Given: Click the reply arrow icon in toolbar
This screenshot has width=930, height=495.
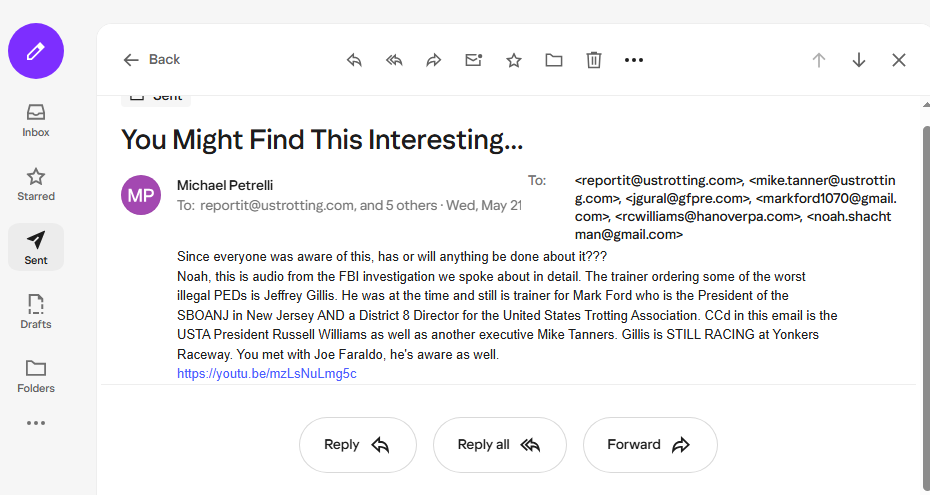Looking at the screenshot, I should tap(354, 60).
